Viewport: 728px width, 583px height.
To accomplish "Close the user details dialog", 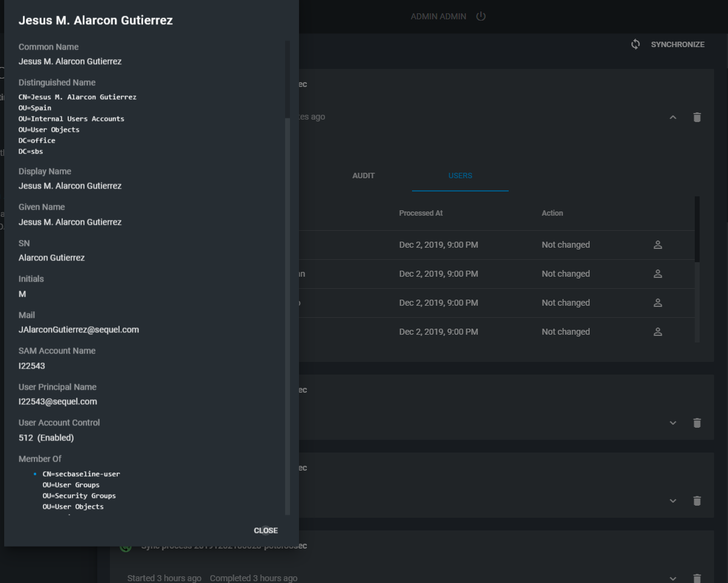I will pyautogui.click(x=266, y=530).
